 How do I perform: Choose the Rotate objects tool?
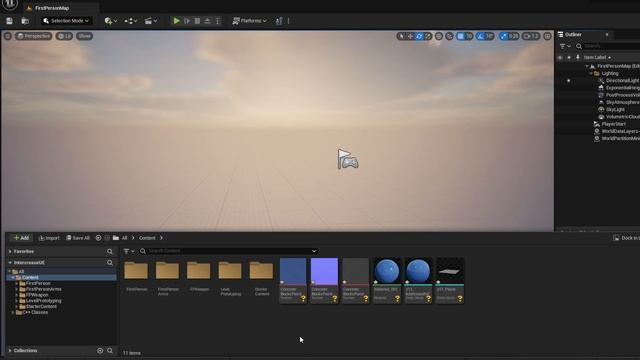419,36
